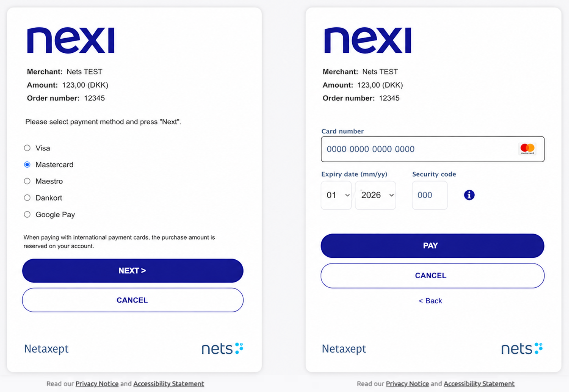This screenshot has width=569, height=392.
Task: Select the Mastercard radio button
Action: tap(27, 164)
